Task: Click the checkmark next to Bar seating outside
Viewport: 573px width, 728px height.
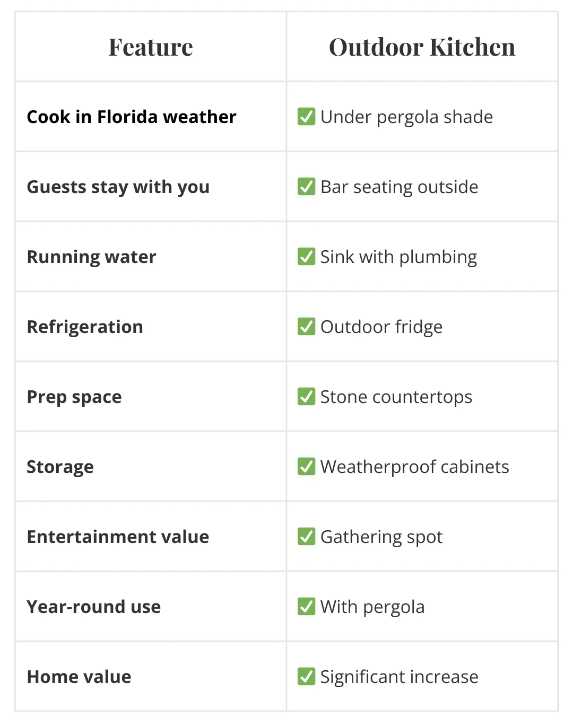Action: point(306,186)
